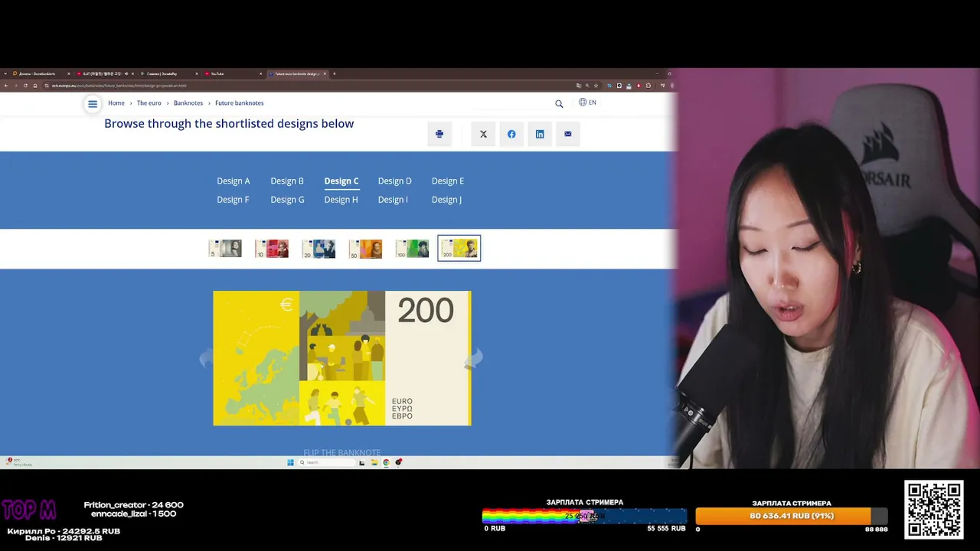
Task: Switch to Design A tab
Action: tap(234, 181)
